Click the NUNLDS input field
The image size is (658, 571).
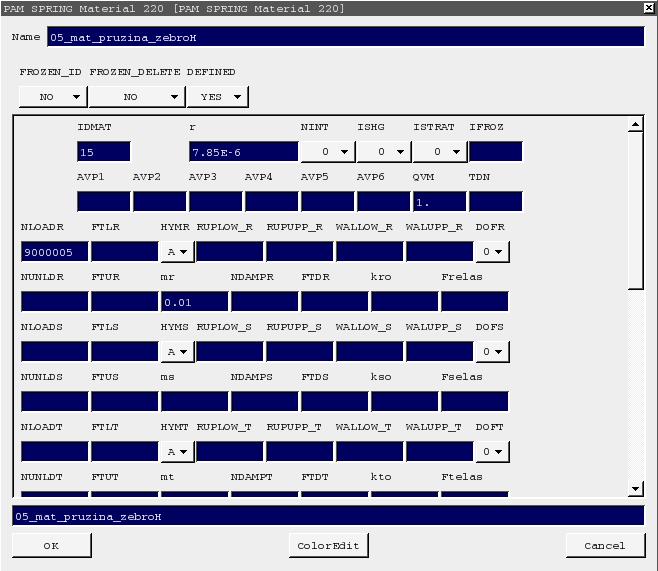pos(55,402)
